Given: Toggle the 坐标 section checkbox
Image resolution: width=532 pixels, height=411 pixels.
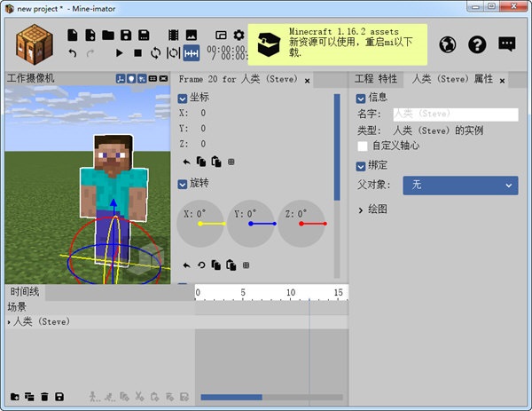Looking at the screenshot, I should [183, 98].
